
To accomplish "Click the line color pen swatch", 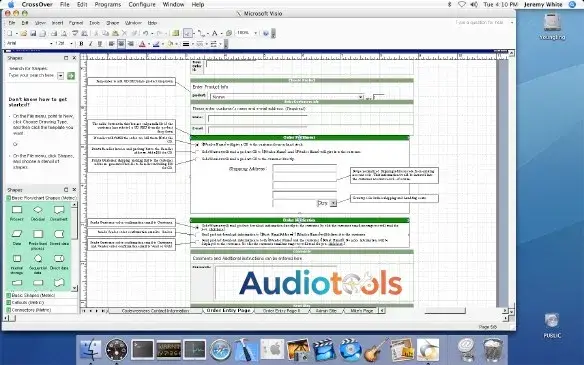I will [156, 44].
